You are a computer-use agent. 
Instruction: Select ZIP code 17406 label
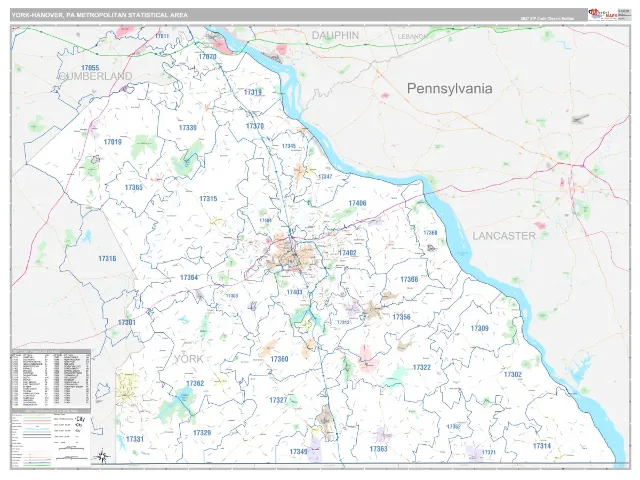pyautogui.click(x=358, y=203)
